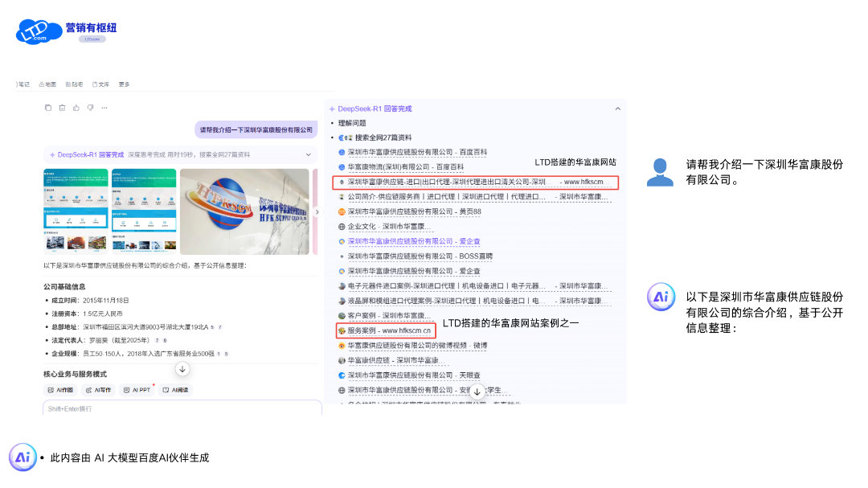
Task: Open 华富康供应链 - 深圳市华富康 source
Action: click(x=395, y=361)
